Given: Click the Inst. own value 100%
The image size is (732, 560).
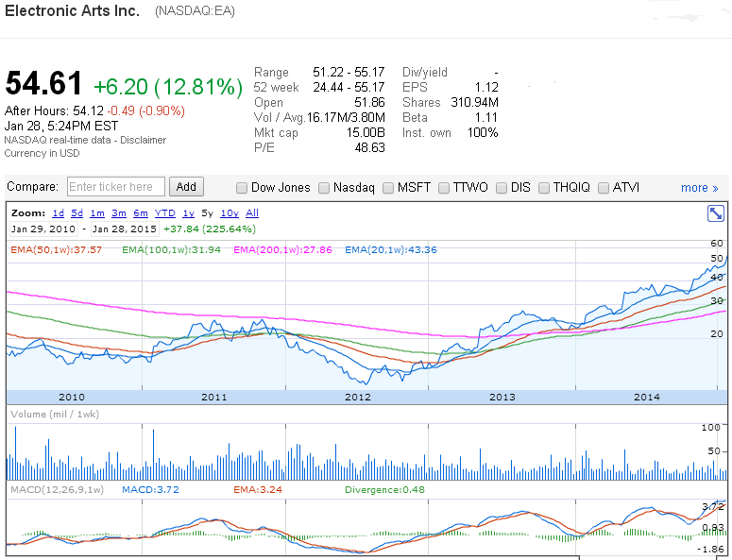Looking at the screenshot, I should click(483, 132).
